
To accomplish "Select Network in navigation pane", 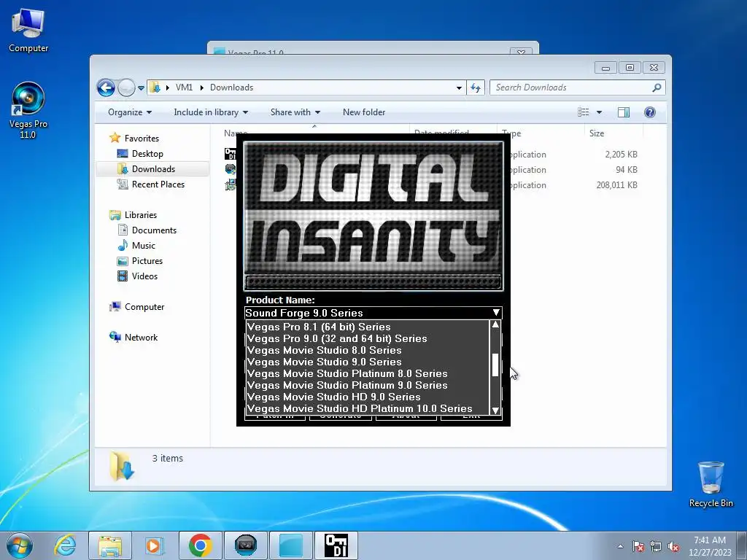I will (x=141, y=338).
